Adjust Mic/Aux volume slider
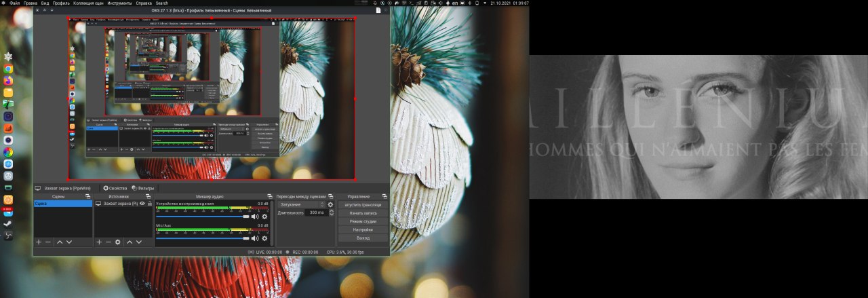This screenshot has height=298, width=868. 203,238
